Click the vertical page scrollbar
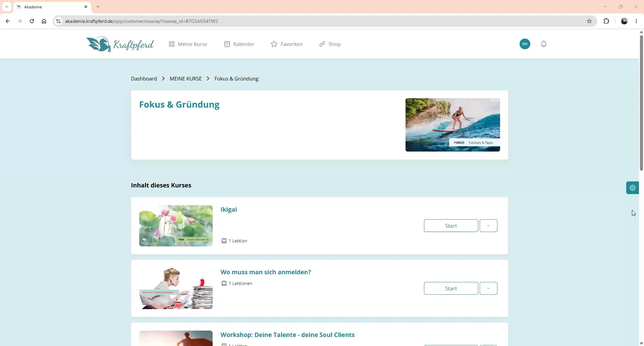This screenshot has width=644, height=346. (641, 102)
